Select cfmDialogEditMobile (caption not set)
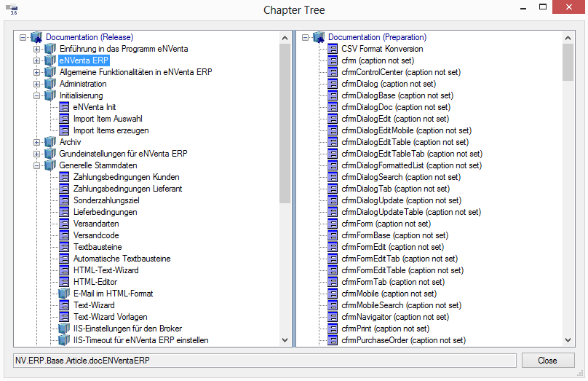The image size is (588, 381). (407, 130)
